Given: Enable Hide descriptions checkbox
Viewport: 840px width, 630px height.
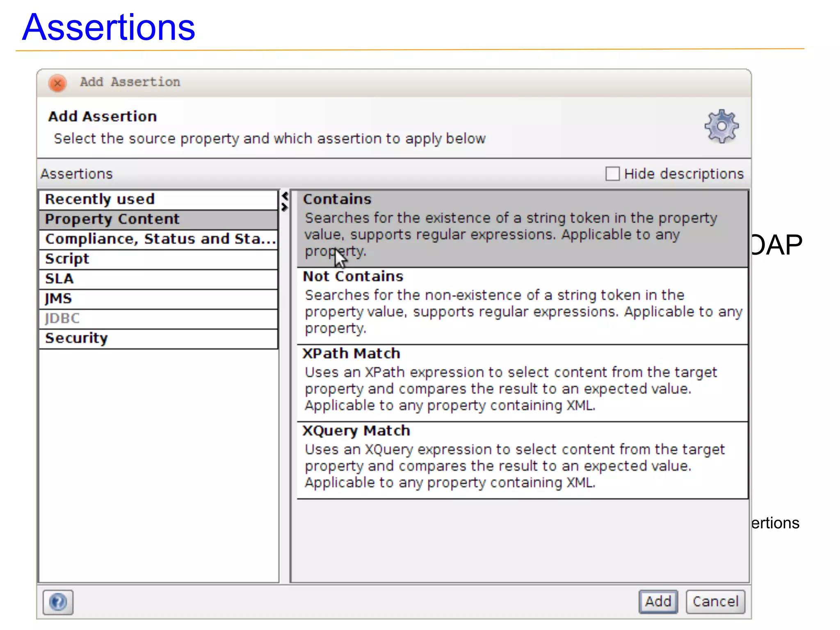Looking at the screenshot, I should coord(612,174).
